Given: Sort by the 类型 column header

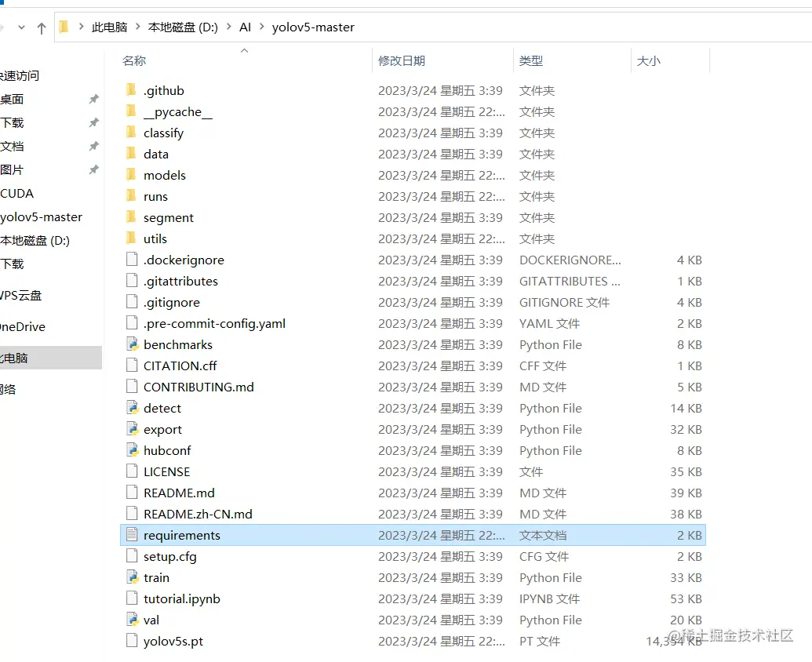Looking at the screenshot, I should pos(531,61).
